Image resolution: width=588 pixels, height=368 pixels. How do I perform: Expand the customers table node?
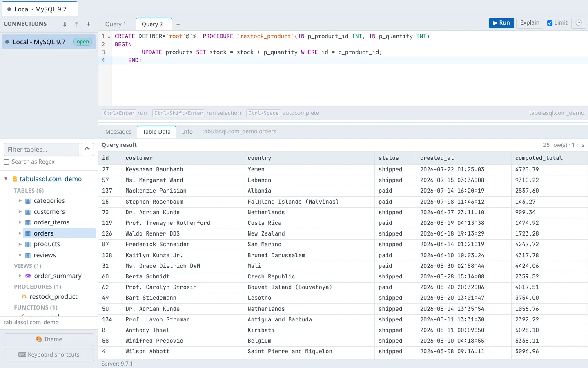20,212
